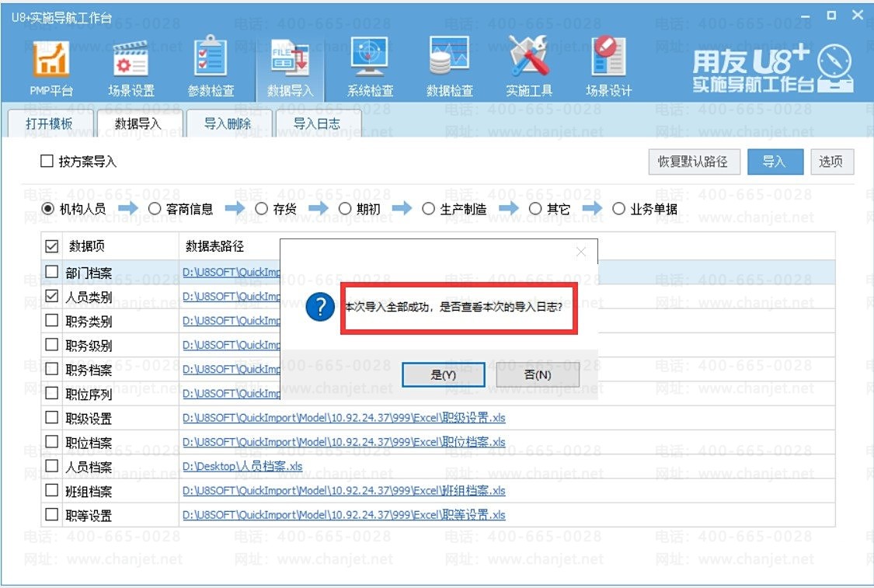Click the 场景设置 toolbar icon
This screenshot has height=588, width=874.
[x=131, y=61]
